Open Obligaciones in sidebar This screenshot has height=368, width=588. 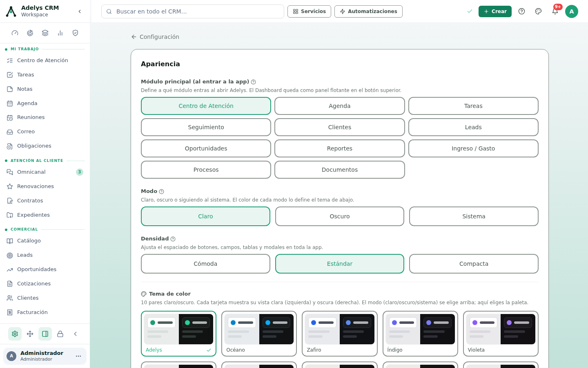pos(45,146)
